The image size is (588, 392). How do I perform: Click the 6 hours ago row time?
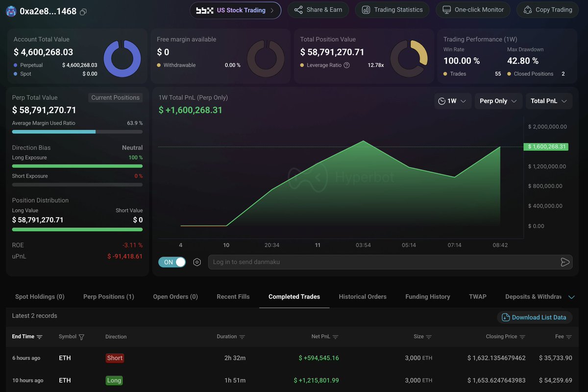tap(26, 358)
